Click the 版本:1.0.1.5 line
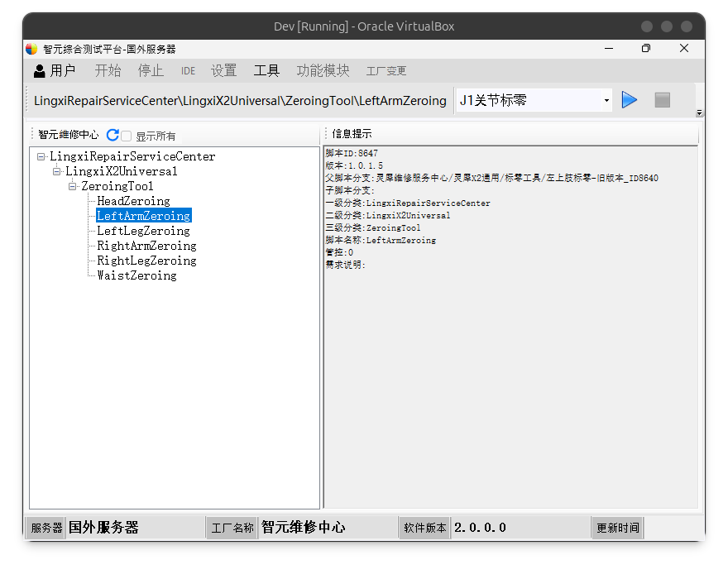This screenshot has height=574, width=728. pos(354,165)
